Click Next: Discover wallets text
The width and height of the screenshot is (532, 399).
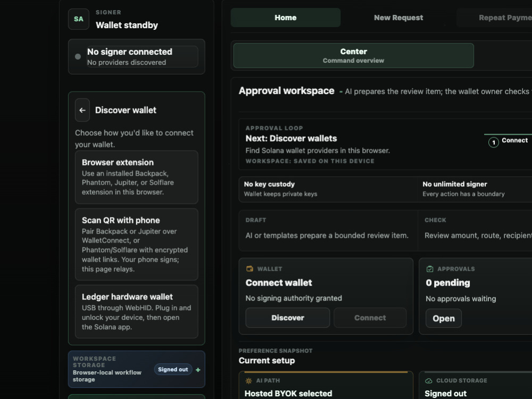pyautogui.click(x=291, y=138)
